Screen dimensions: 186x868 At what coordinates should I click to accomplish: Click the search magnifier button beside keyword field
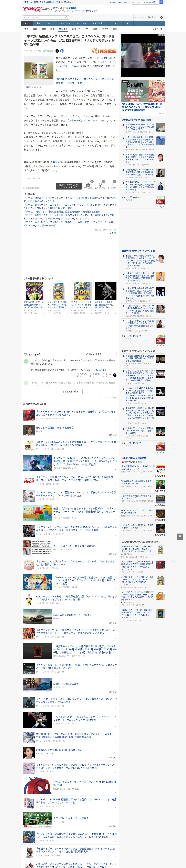66,17
